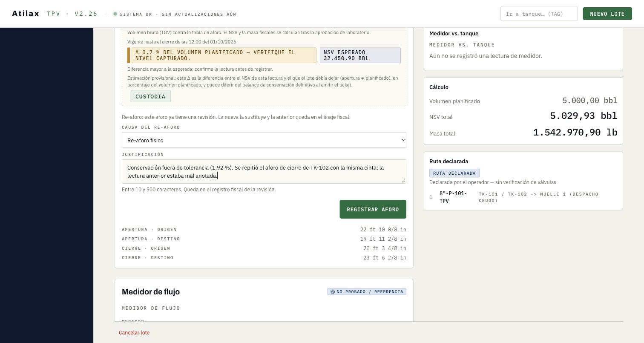Click the TPV · V2.26 version label
The height and width of the screenshot is (343, 644).
click(x=72, y=14)
